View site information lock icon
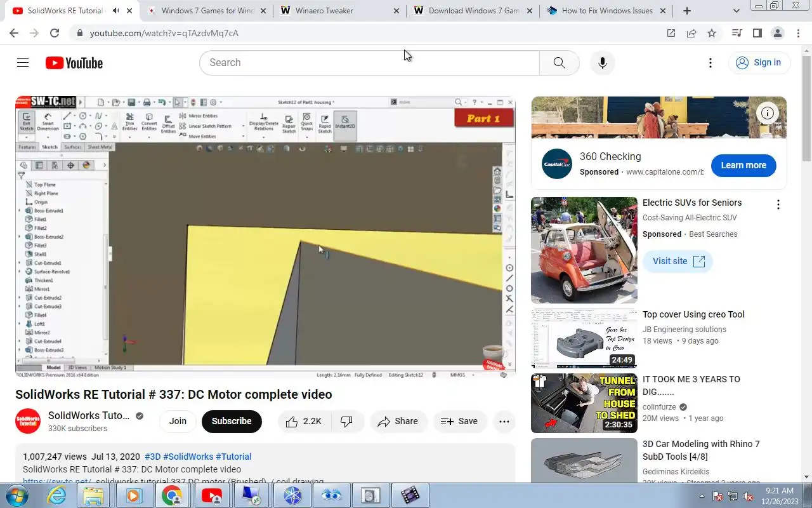This screenshot has width=812, height=508. click(x=79, y=33)
